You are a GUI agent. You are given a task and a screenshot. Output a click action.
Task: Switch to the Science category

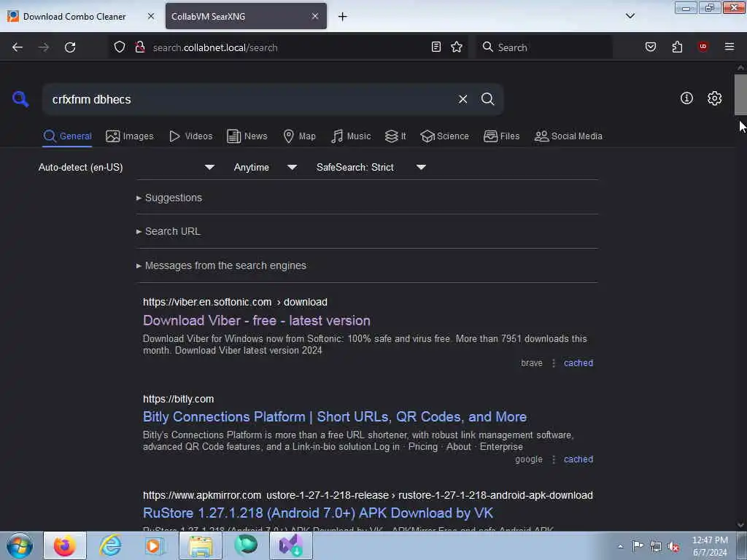(x=444, y=136)
